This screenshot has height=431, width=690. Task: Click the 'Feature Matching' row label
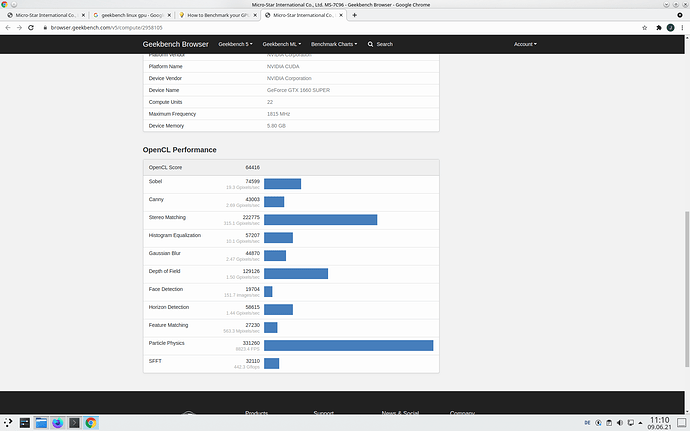[169, 325]
